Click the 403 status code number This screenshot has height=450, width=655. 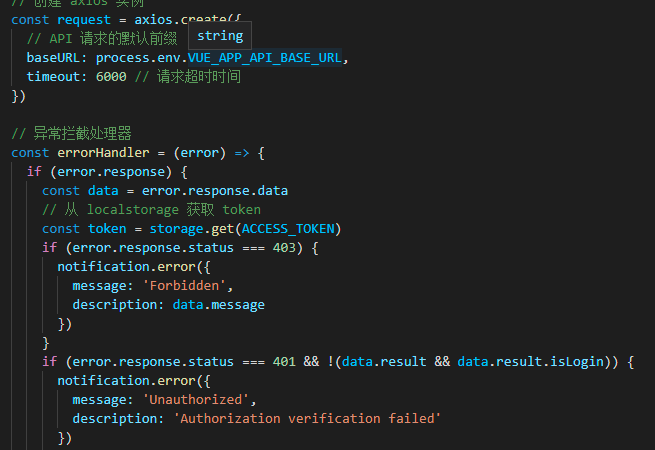point(283,247)
